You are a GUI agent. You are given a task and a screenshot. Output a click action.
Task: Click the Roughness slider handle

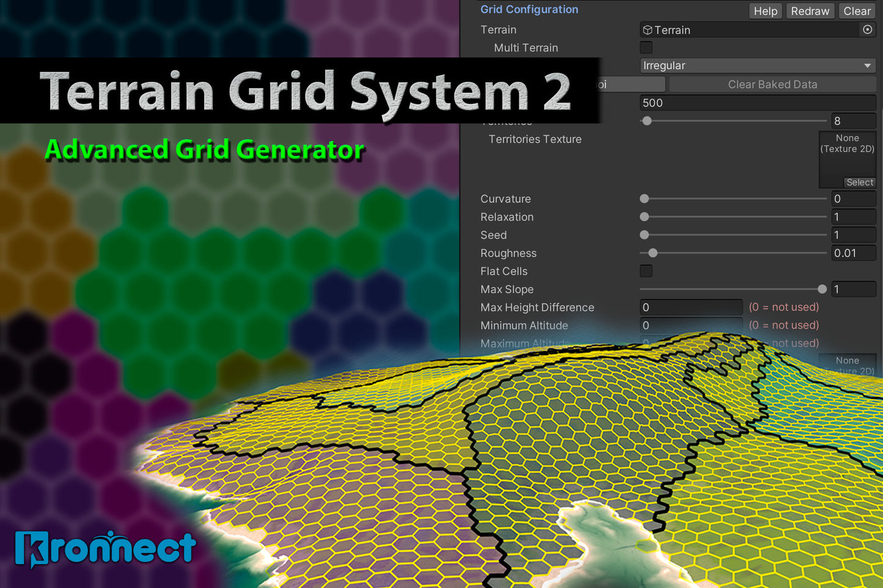click(653, 253)
